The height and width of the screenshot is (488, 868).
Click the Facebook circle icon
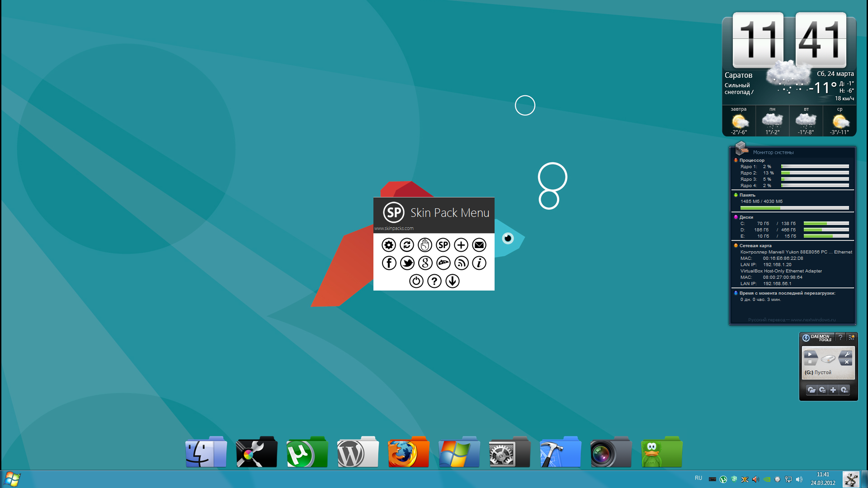pyautogui.click(x=389, y=263)
